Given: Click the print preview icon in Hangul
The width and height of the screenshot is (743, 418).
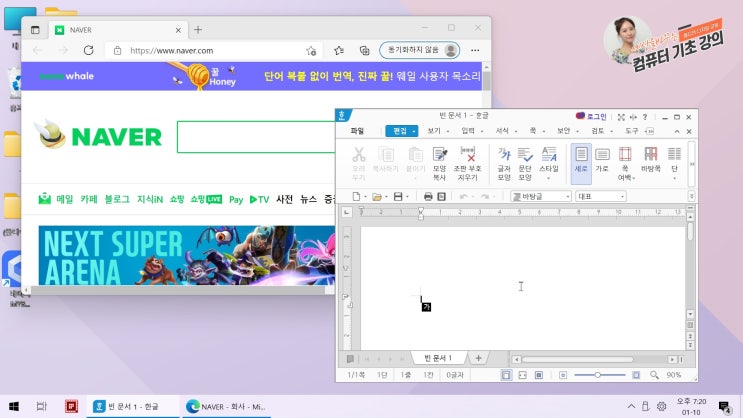Looking at the screenshot, I should pos(441,196).
